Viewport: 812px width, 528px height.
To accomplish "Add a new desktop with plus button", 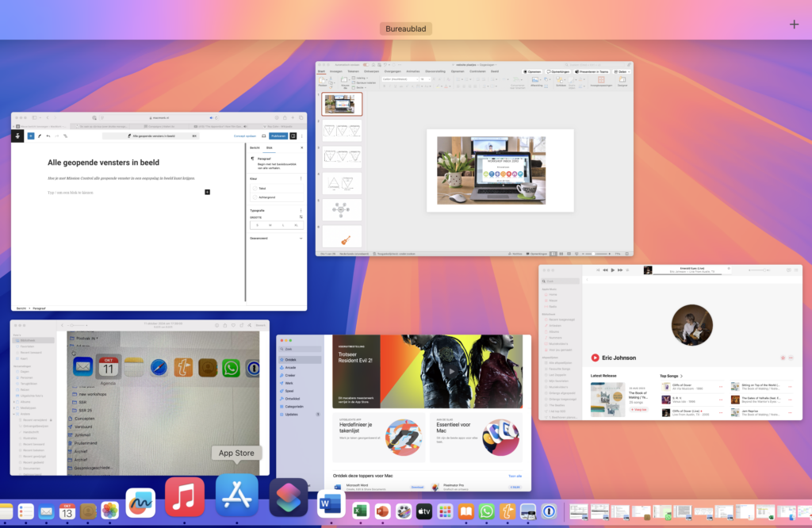I will pos(794,24).
